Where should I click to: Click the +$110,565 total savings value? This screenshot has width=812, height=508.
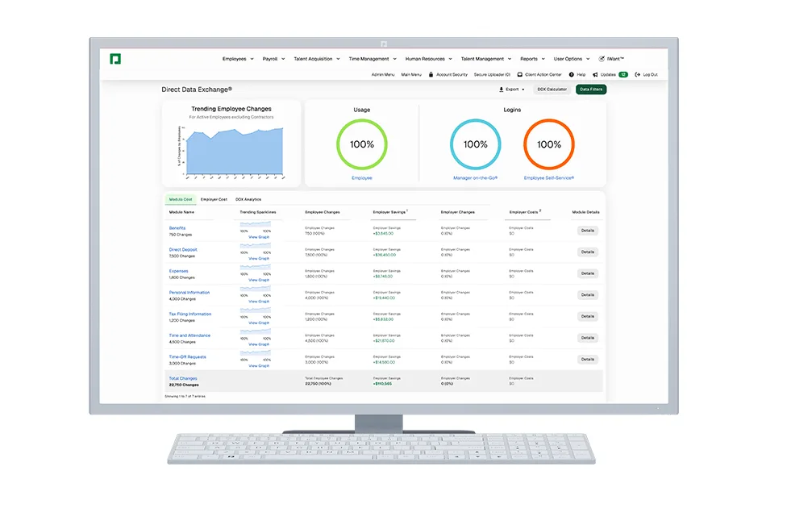pyautogui.click(x=383, y=385)
